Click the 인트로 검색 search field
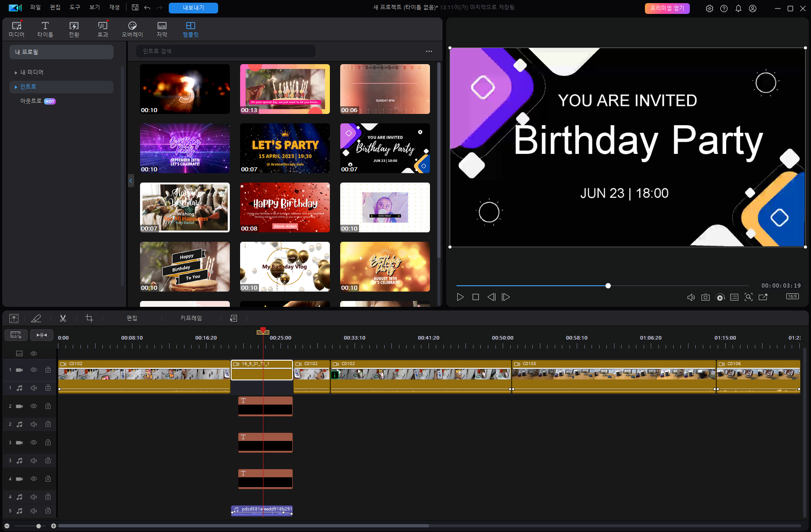The height and width of the screenshot is (532, 811). (226, 51)
